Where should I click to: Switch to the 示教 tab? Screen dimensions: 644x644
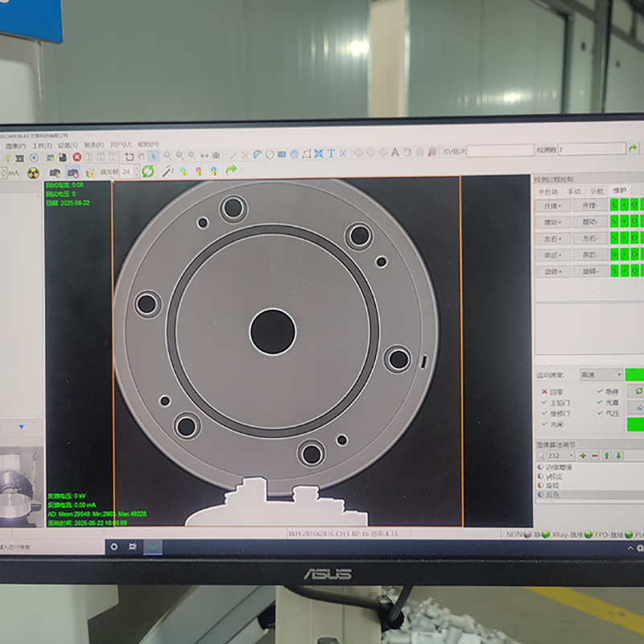click(597, 191)
